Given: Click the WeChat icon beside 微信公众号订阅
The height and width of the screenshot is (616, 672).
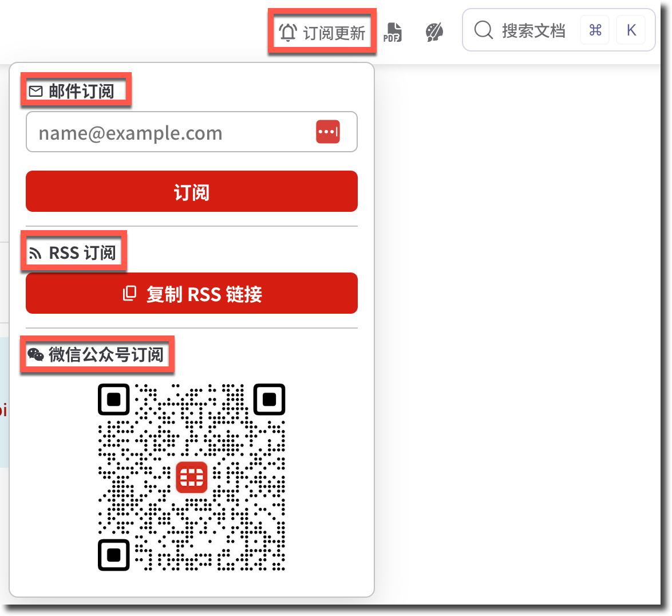Looking at the screenshot, I should pos(35,354).
